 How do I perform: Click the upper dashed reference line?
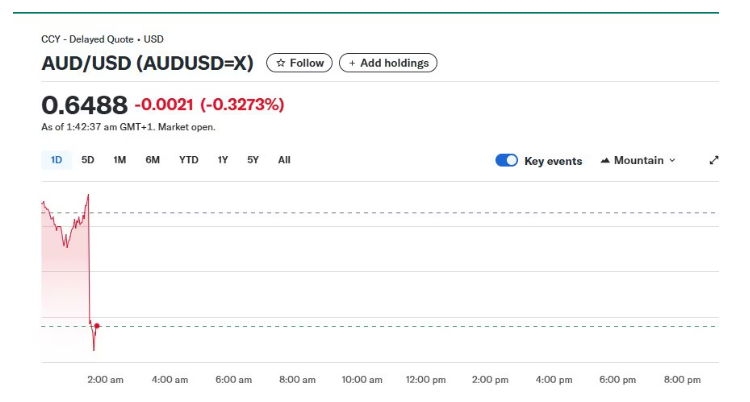tap(400, 213)
